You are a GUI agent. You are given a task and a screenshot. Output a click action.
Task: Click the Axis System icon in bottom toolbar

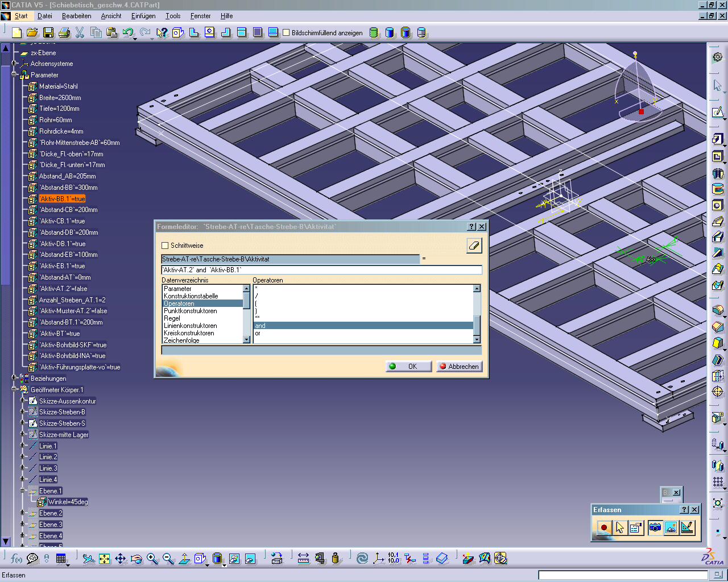[x=378, y=559]
